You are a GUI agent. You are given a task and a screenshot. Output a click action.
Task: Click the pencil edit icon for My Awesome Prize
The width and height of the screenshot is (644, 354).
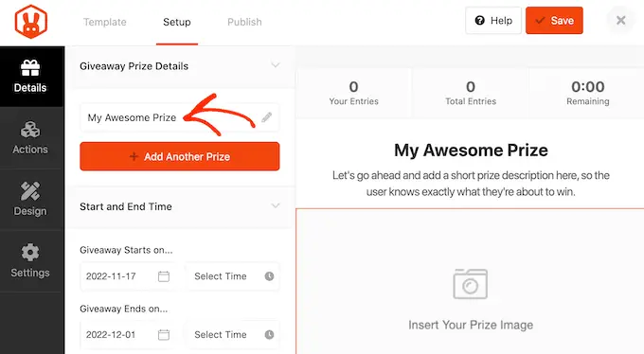point(266,117)
